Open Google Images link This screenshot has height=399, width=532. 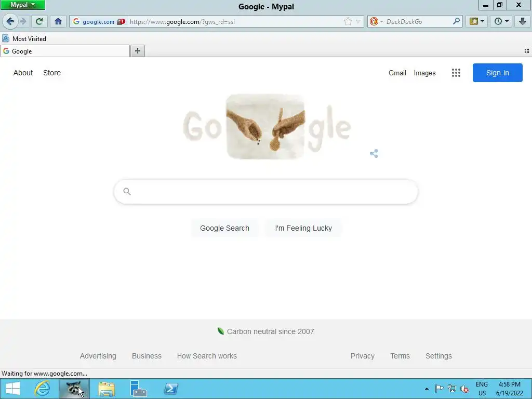(x=424, y=73)
